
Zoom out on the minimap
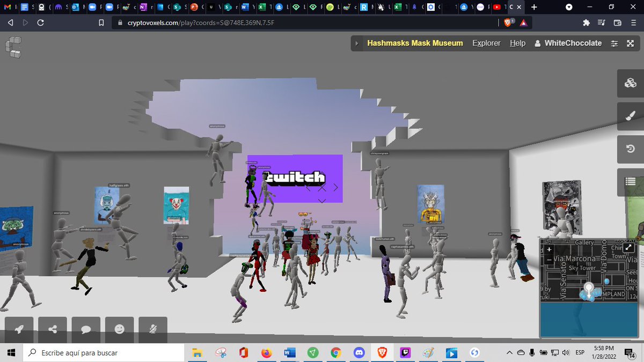[549, 259]
